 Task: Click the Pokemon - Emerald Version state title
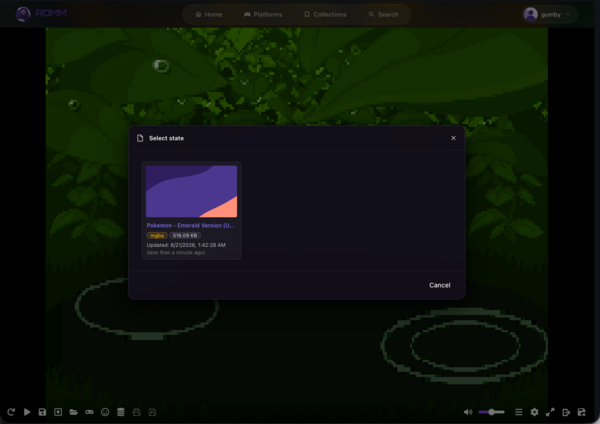pos(190,225)
